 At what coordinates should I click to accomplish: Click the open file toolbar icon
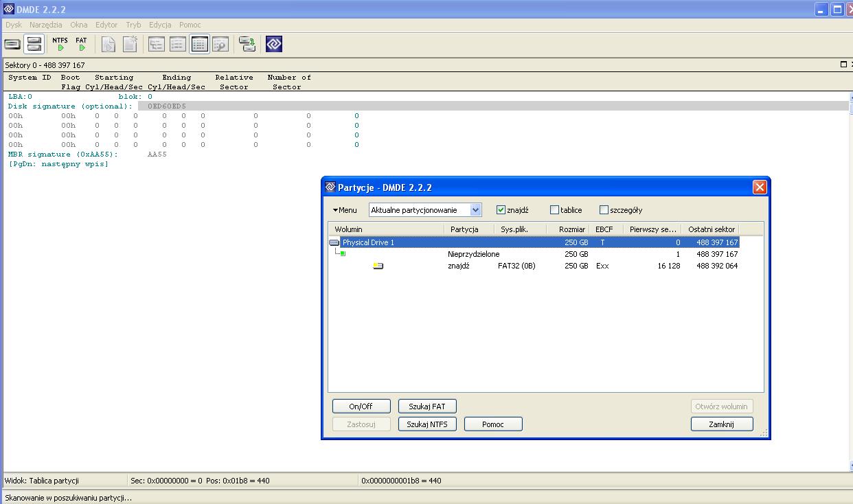click(x=109, y=44)
